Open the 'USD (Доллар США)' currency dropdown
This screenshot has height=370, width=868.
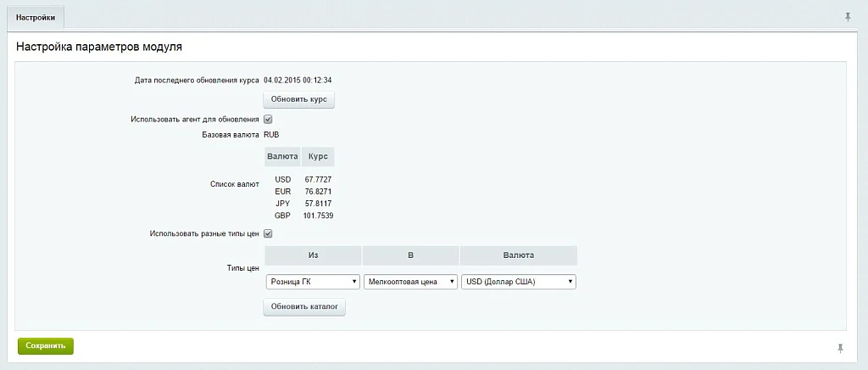coord(519,282)
